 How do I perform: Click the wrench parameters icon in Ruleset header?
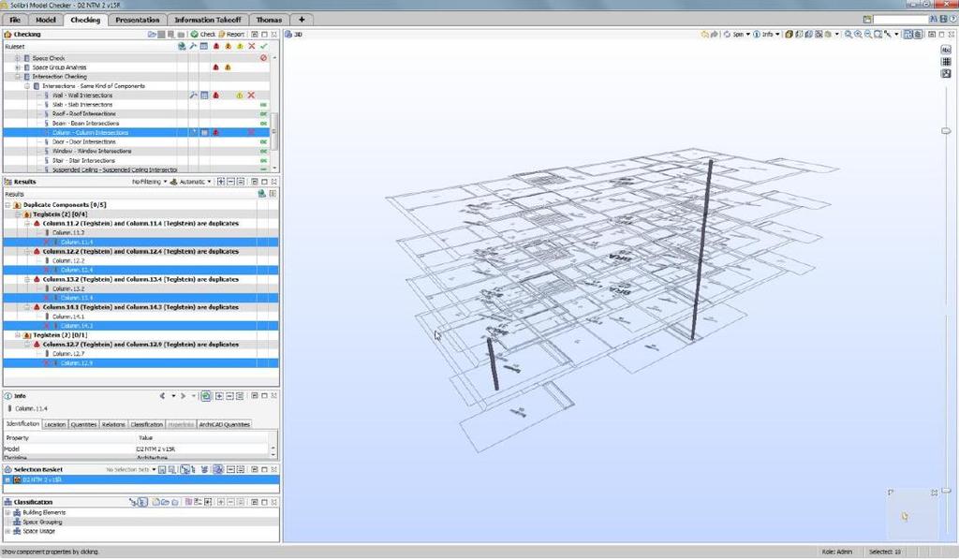pos(193,47)
